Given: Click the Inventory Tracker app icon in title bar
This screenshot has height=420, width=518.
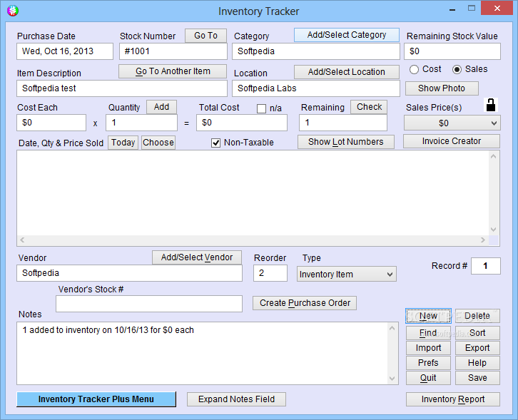Looking at the screenshot, I should click(13, 11).
